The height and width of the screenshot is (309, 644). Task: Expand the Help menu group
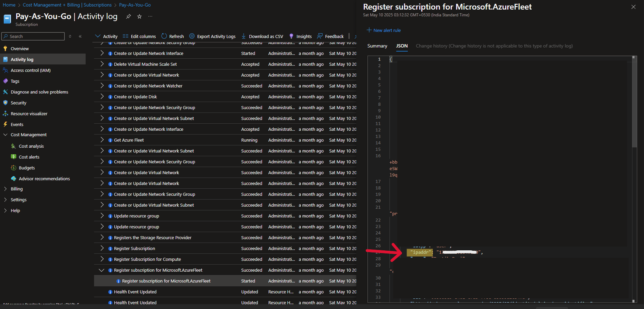click(x=5, y=210)
